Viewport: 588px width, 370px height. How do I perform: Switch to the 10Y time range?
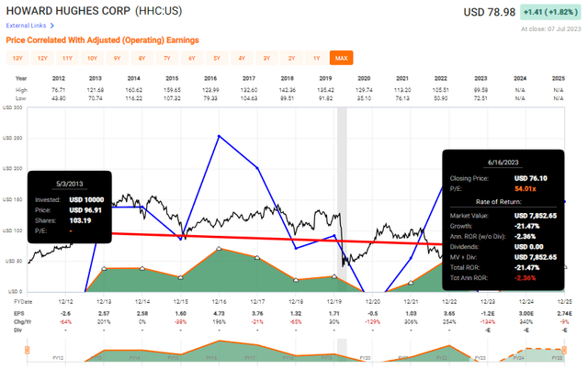coord(92,58)
